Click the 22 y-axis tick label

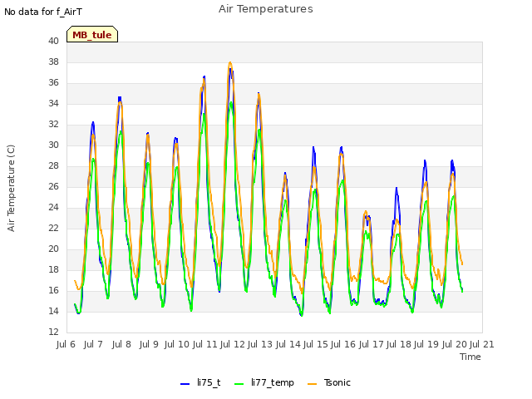(x=53, y=228)
